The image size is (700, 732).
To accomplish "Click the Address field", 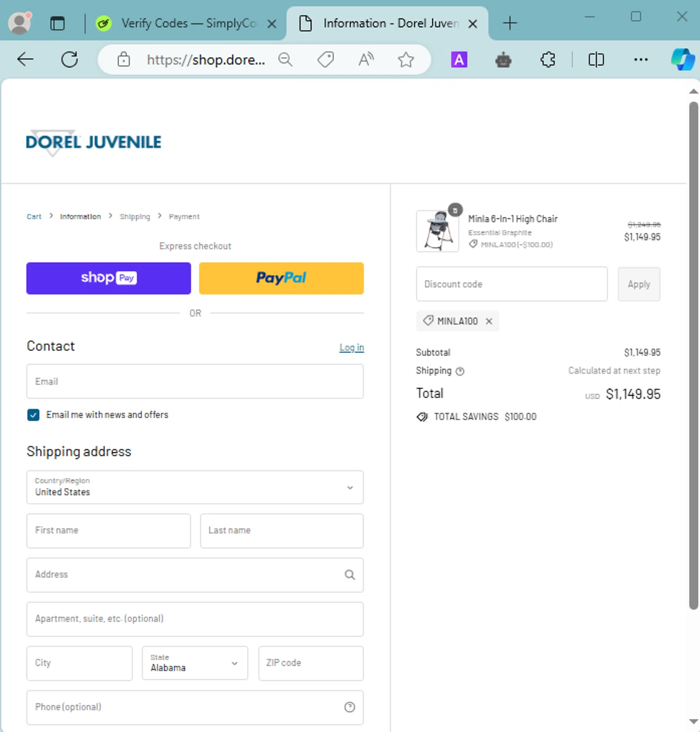I will click(195, 575).
